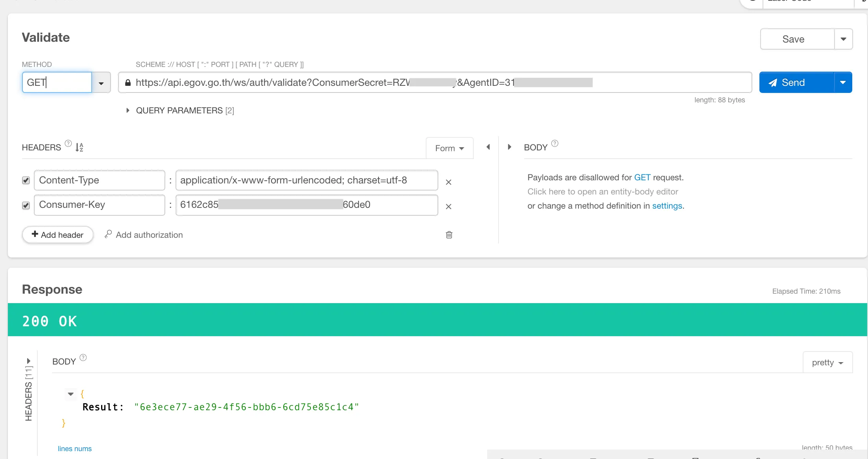The height and width of the screenshot is (459, 868).
Task: Delete all headers using the trash icon
Action: 449,235
